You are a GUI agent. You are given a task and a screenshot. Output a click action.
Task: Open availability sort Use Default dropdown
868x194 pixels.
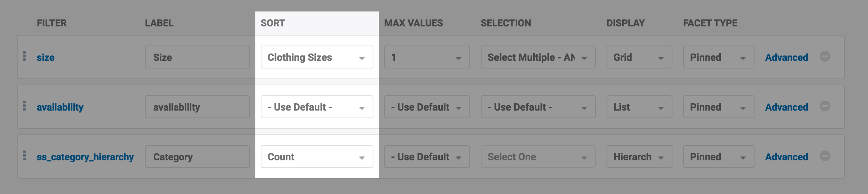click(317, 107)
